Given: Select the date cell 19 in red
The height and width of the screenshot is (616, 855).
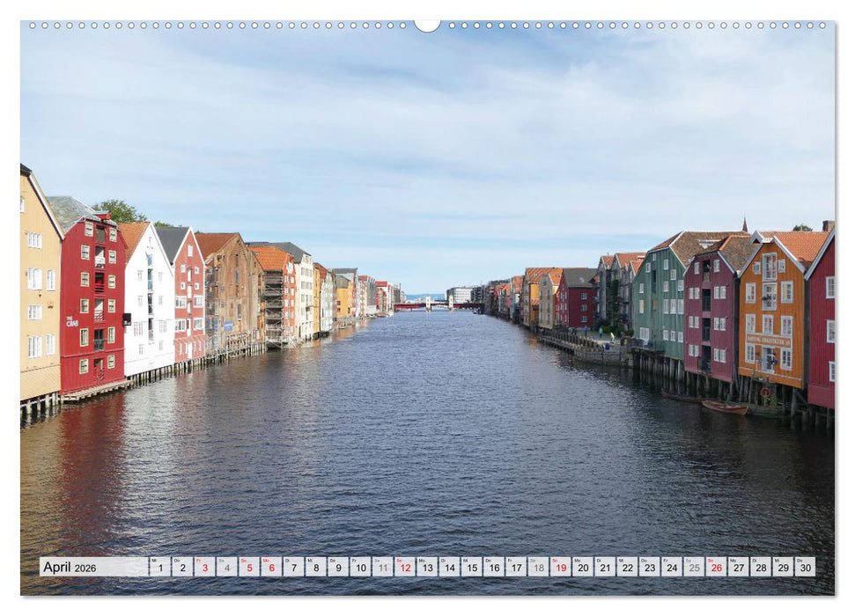Looking at the screenshot, I should [x=561, y=568].
